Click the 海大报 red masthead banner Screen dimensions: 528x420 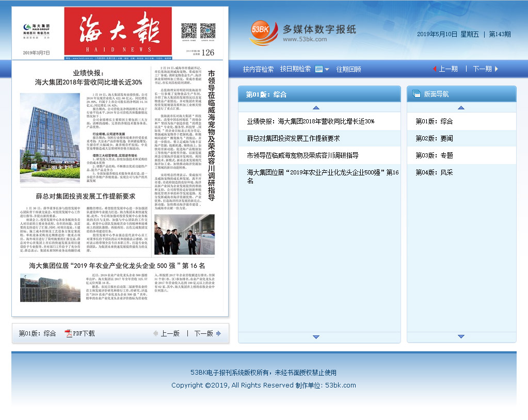point(118,31)
